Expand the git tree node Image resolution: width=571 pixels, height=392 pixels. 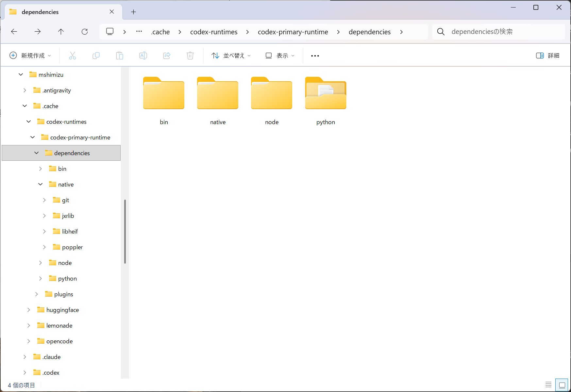click(44, 200)
